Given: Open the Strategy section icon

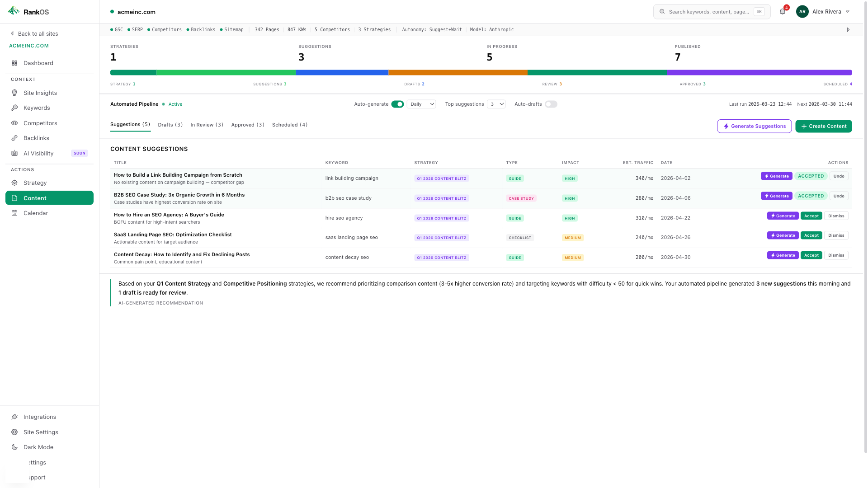Looking at the screenshot, I should point(35,183).
